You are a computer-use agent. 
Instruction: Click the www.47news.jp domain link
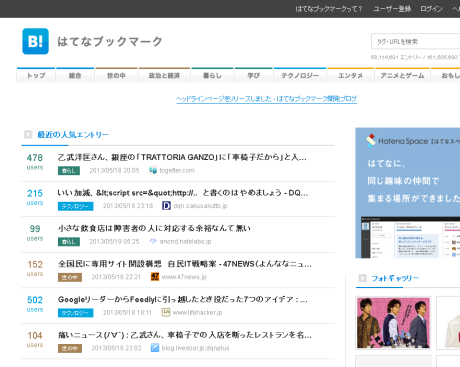[x=184, y=277]
